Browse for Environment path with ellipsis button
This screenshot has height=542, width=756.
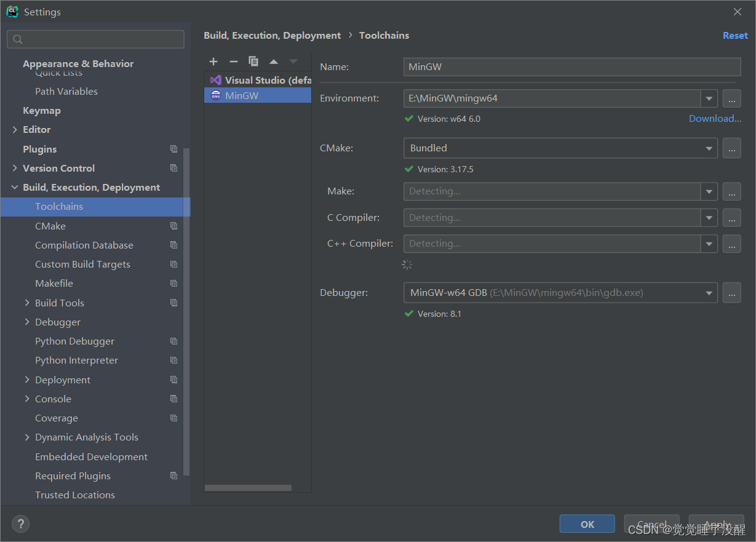731,98
